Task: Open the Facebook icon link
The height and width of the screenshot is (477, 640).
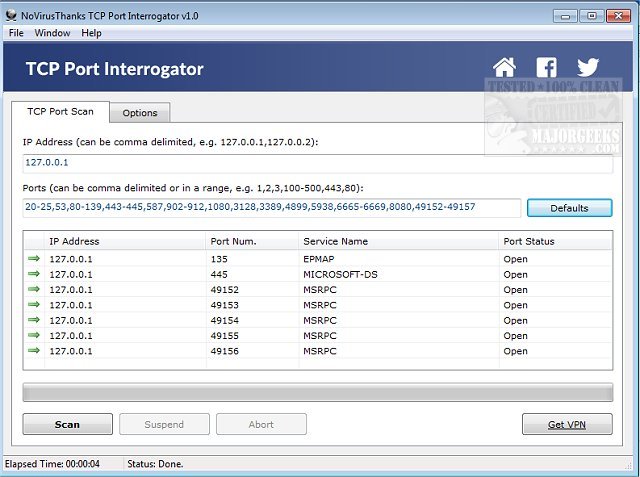Action: 546,68
